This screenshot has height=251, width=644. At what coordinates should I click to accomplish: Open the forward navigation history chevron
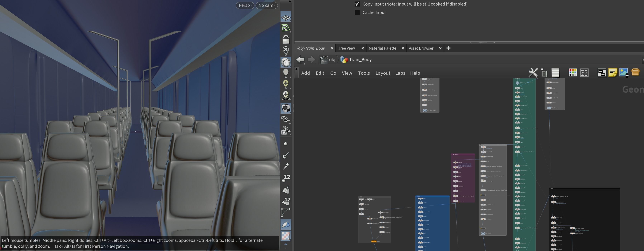click(x=311, y=59)
